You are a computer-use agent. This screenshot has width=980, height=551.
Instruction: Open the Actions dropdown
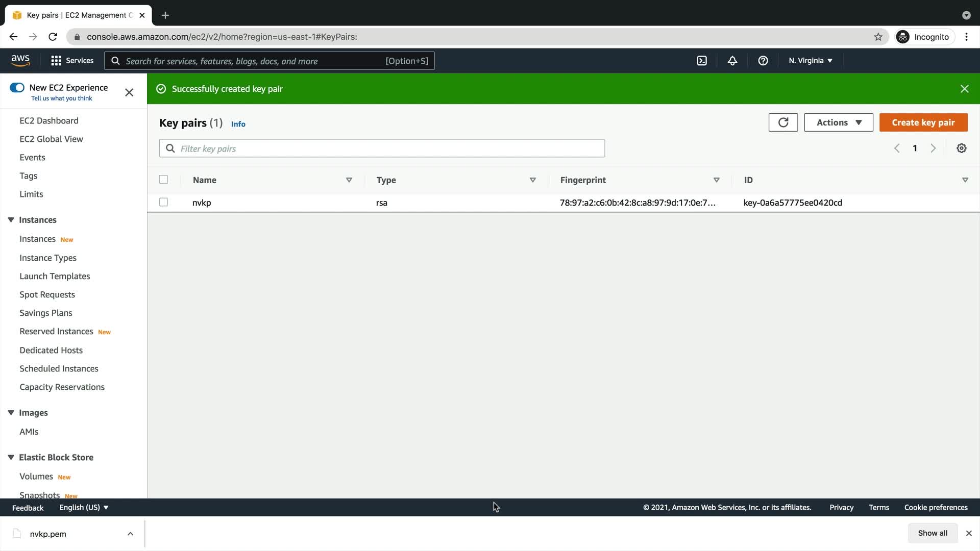(838, 122)
